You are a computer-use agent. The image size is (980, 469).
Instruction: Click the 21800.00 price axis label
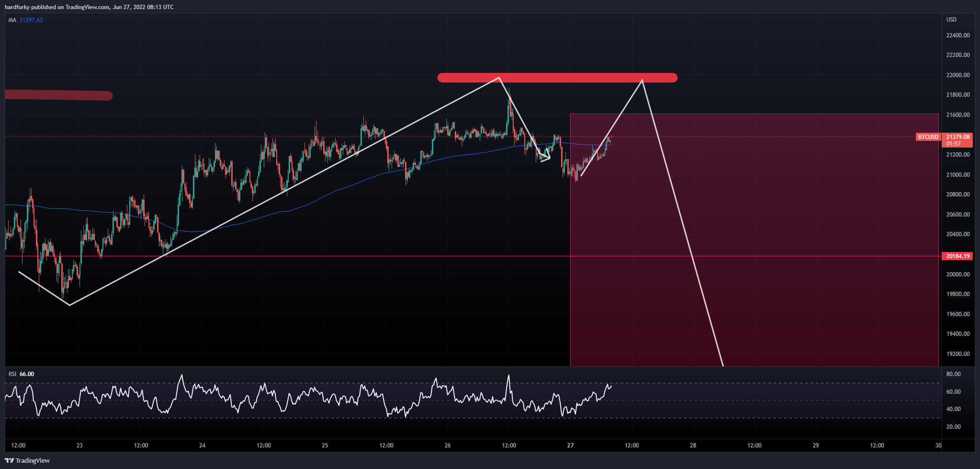tap(958, 95)
